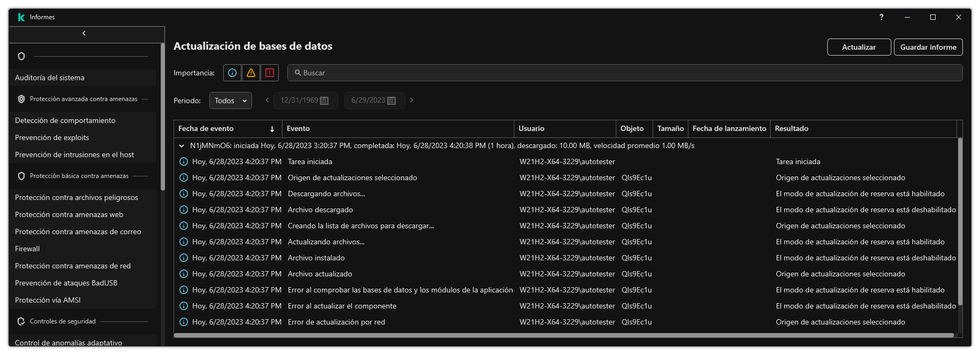Click the Controles de seguridad section icon
Viewport: 980px width, 355px height.
[x=21, y=321]
